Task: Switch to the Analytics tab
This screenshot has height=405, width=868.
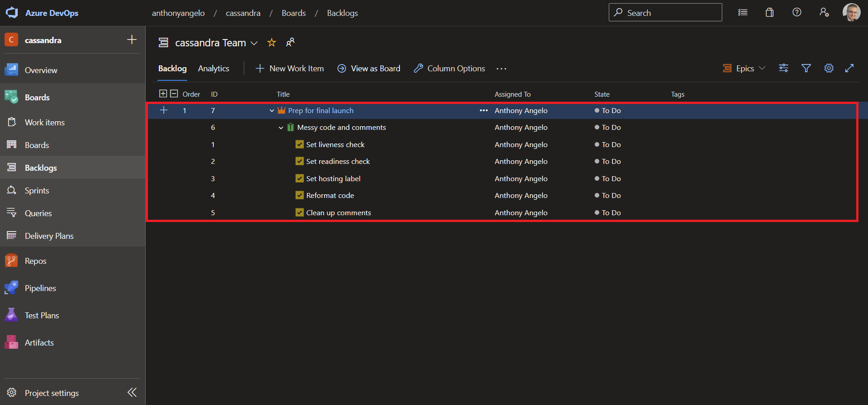Action: (x=213, y=69)
